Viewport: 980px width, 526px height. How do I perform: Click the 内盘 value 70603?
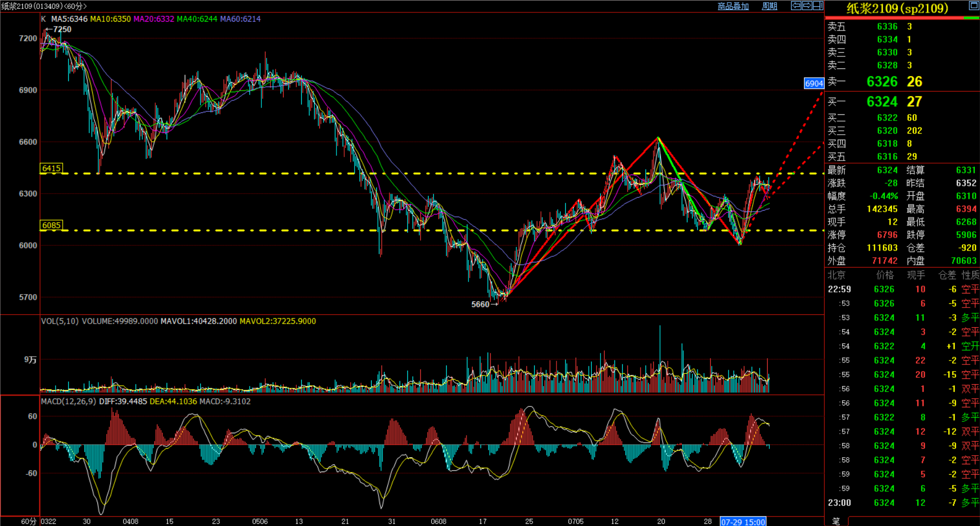(x=963, y=261)
